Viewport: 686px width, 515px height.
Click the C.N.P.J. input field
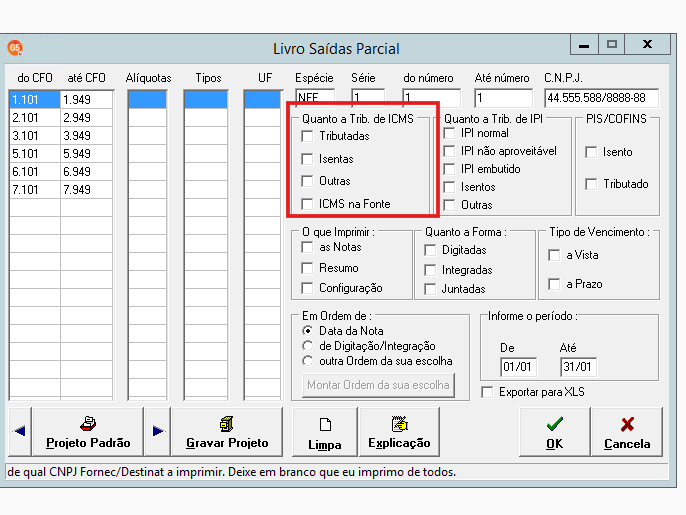click(601, 98)
